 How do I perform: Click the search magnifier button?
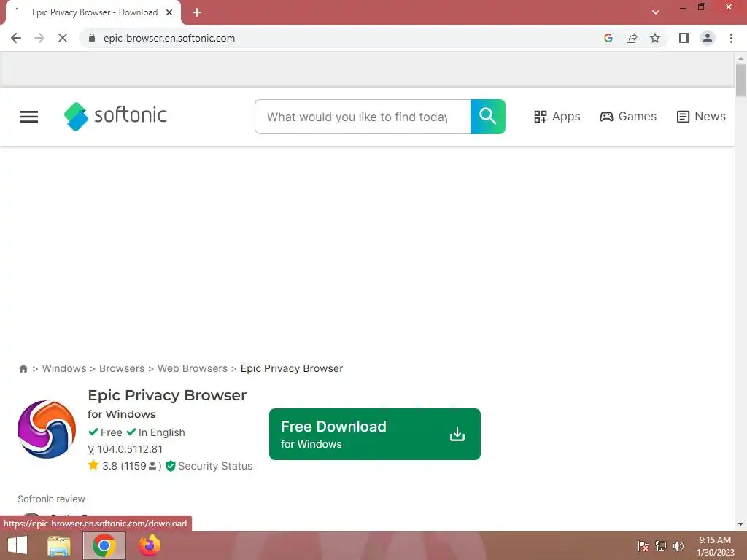click(x=487, y=116)
